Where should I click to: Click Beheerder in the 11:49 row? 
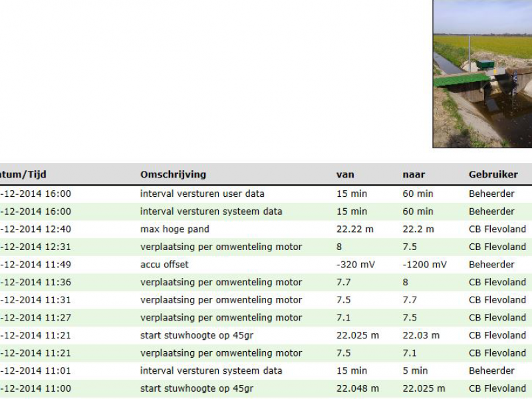tap(491, 265)
